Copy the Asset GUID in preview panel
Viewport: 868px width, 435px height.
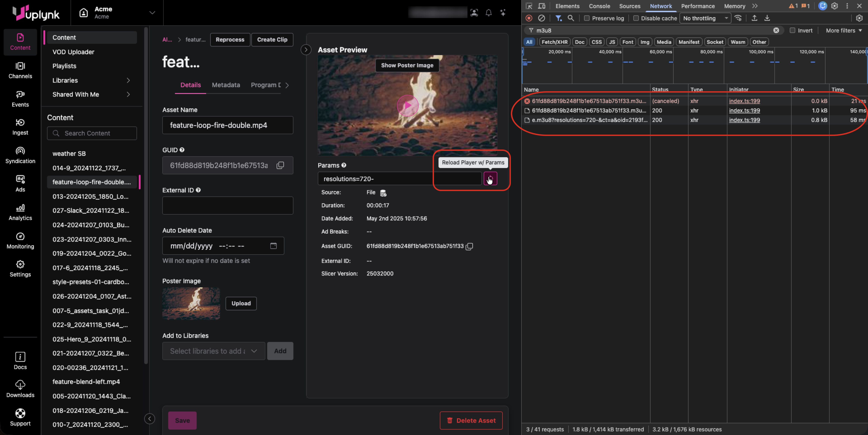(469, 246)
